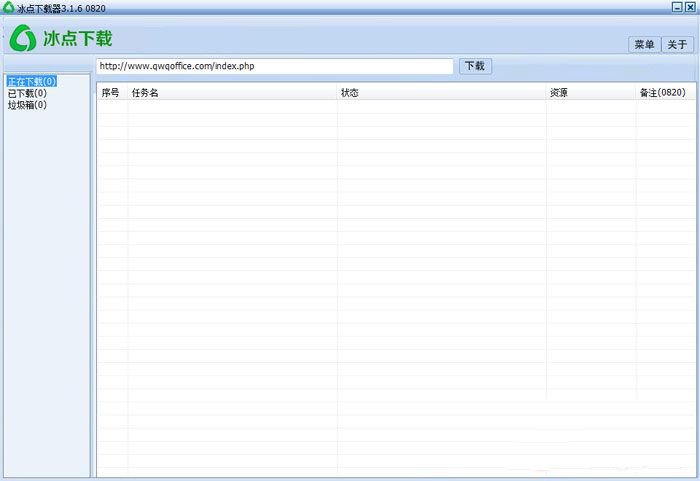
Task: Select 垃圾箱(0) in the sidebar
Action: pos(27,105)
